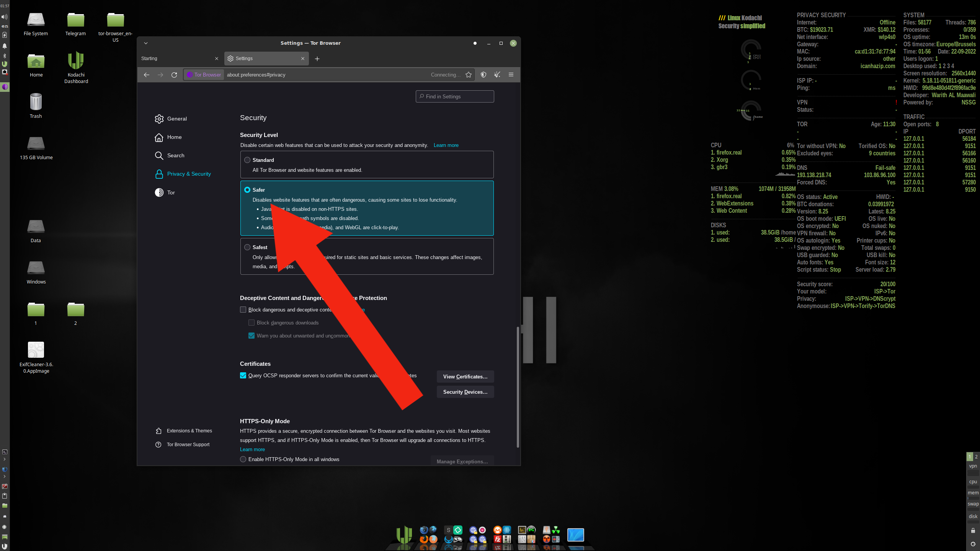The height and width of the screenshot is (551, 980).
Task: Open 135 GB Volume drive icon
Action: click(x=36, y=148)
